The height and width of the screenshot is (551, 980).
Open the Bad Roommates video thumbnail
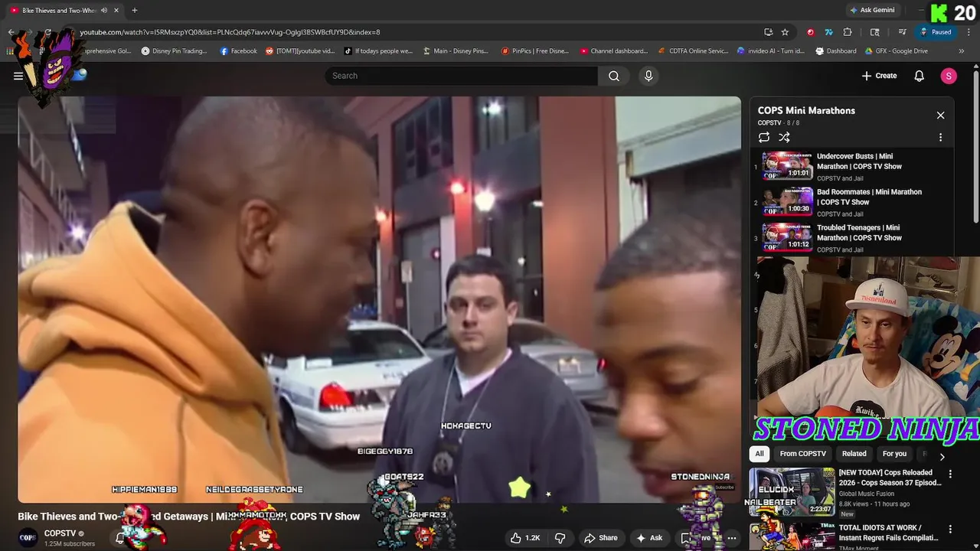pyautogui.click(x=787, y=202)
